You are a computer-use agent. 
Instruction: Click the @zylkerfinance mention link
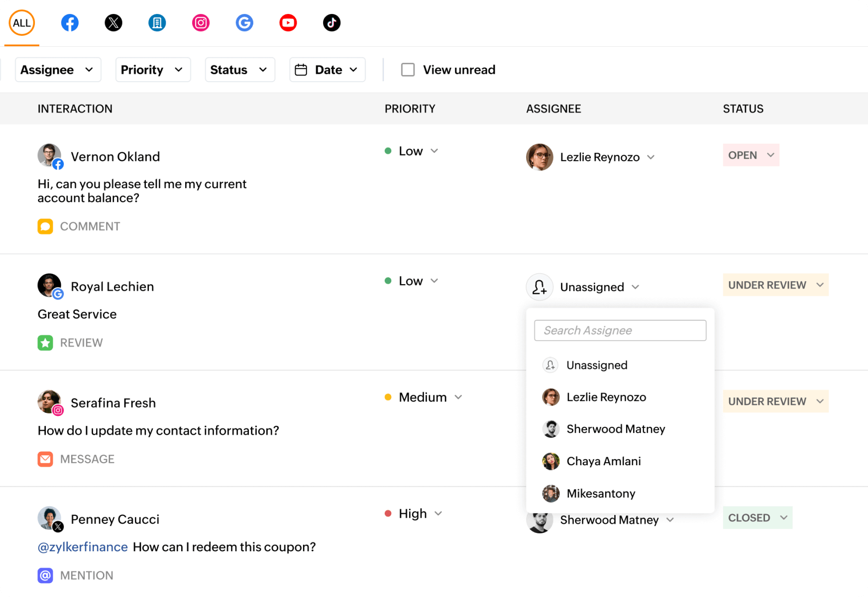(x=83, y=547)
